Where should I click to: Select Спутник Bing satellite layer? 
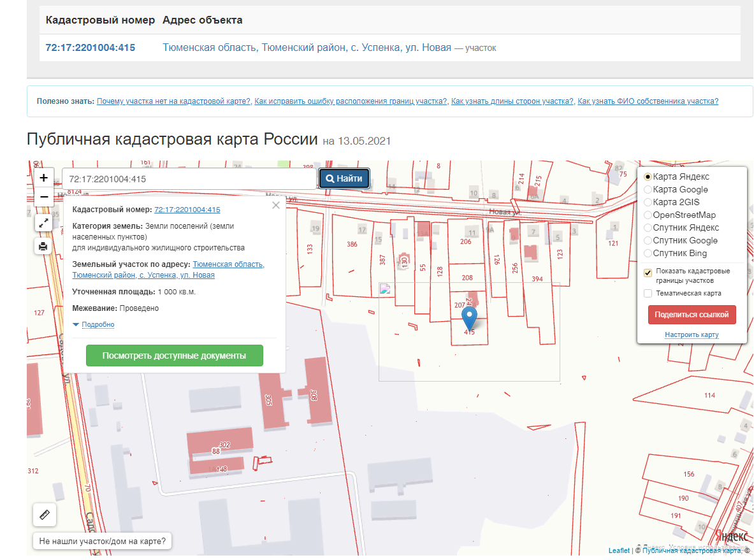point(648,254)
